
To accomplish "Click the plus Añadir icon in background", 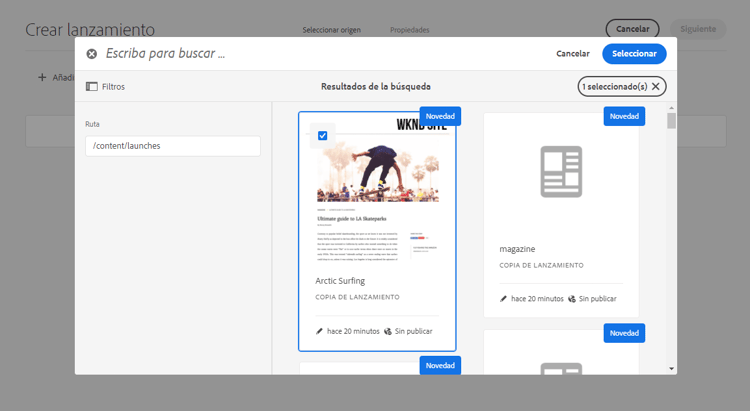I will click(42, 77).
